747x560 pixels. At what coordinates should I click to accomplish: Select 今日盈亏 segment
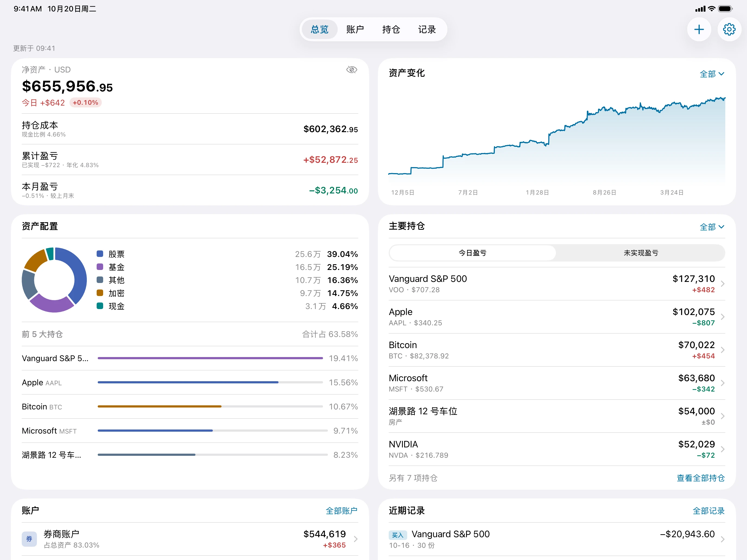[x=473, y=253]
